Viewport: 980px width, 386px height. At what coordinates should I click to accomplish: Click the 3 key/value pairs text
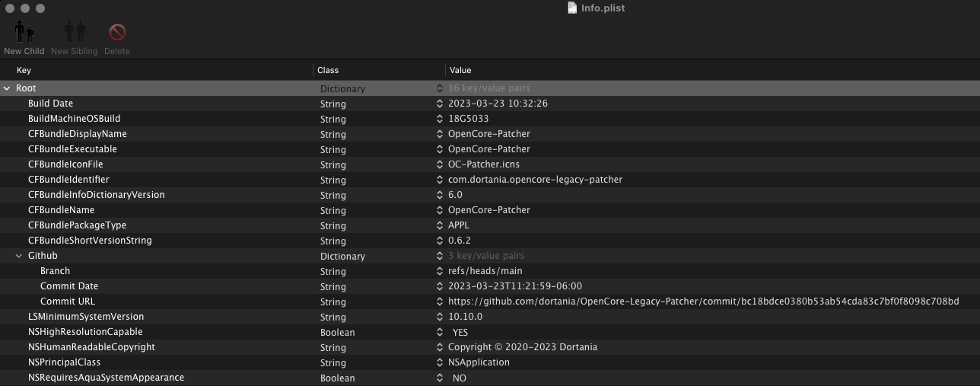[485, 256]
